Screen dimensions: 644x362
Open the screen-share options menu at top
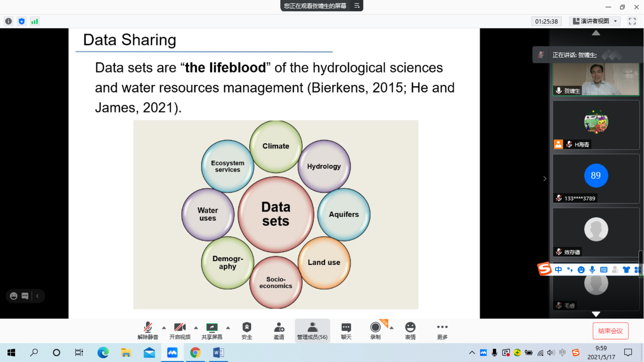[x=357, y=6]
